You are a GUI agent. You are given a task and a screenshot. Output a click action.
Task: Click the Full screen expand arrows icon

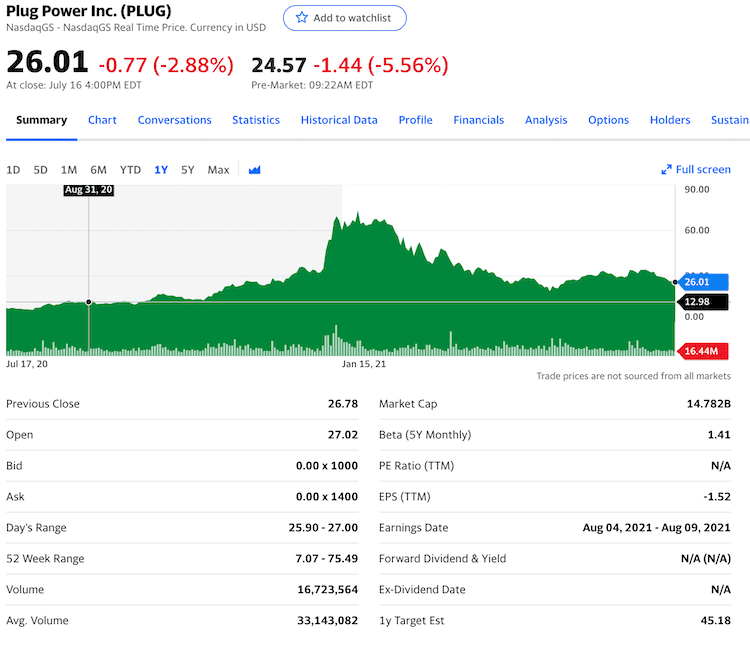[666, 170]
